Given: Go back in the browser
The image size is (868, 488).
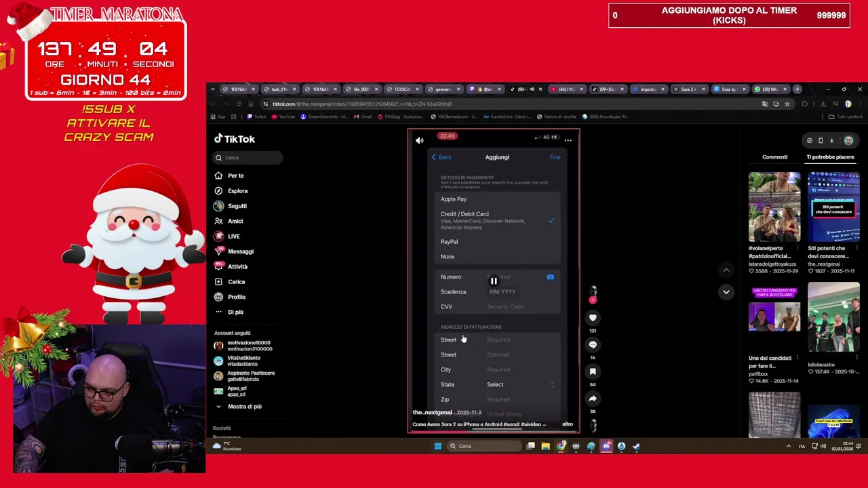Looking at the screenshot, I should point(214,104).
